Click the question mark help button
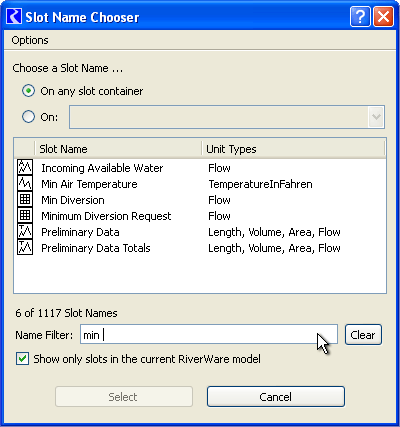Viewport: 400px width, 427px height. pyautogui.click(x=360, y=16)
